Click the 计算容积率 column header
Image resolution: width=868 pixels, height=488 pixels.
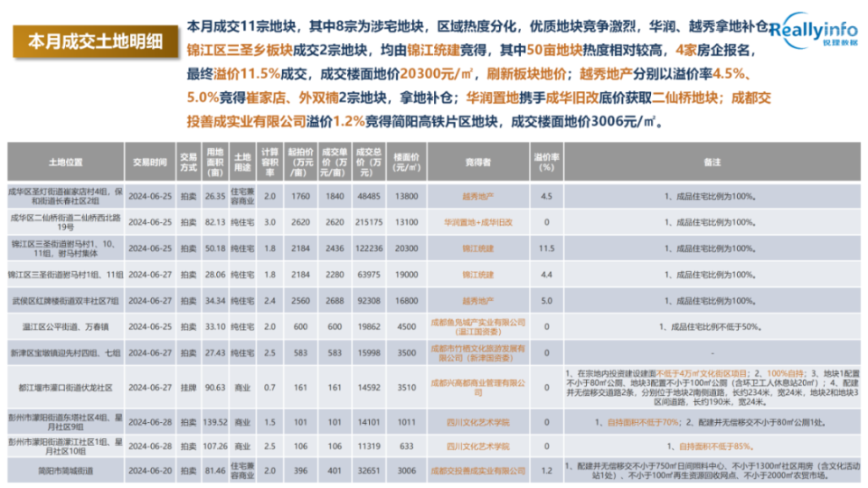[x=269, y=162]
